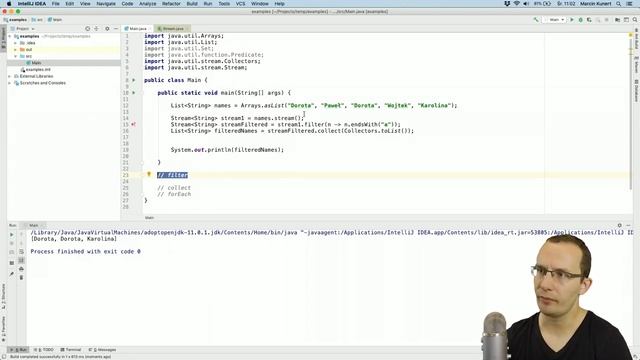Screen dimensions: 640x360
Task: Open the macOS notification center icon
Action: tap(629, 4)
